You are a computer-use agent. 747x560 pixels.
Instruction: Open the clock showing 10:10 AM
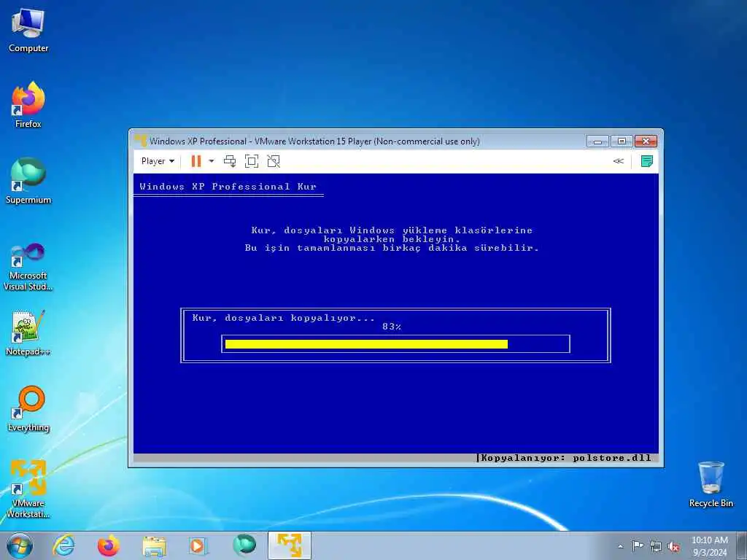[x=709, y=546]
